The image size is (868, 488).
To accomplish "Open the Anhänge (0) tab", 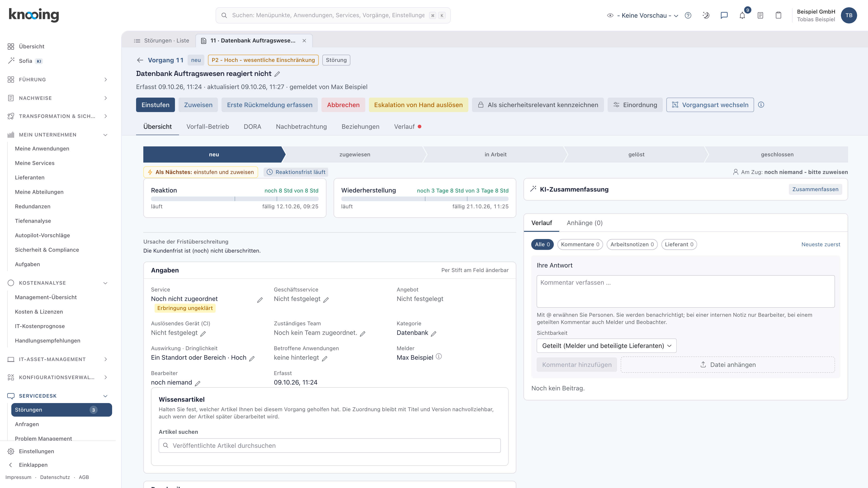I will click(585, 223).
